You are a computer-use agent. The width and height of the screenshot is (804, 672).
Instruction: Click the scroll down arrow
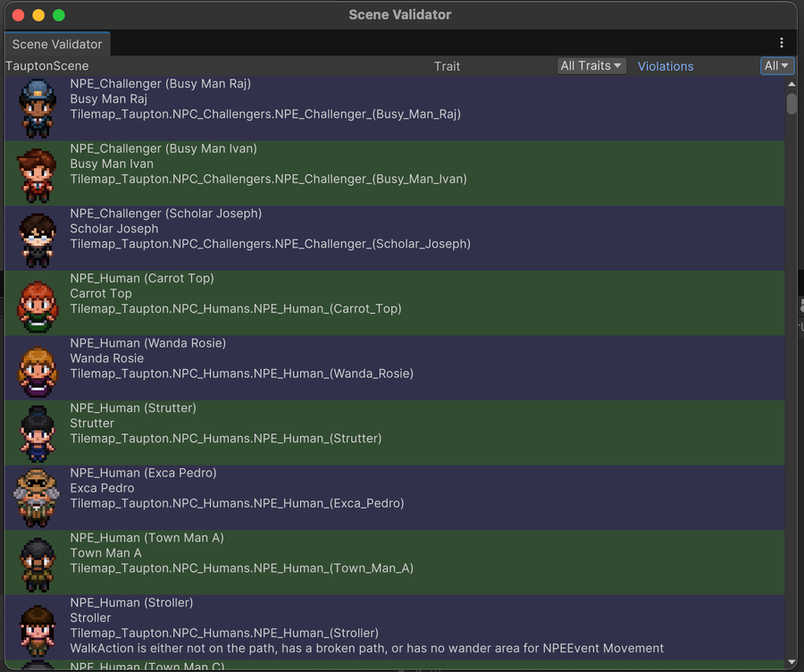coord(791,662)
